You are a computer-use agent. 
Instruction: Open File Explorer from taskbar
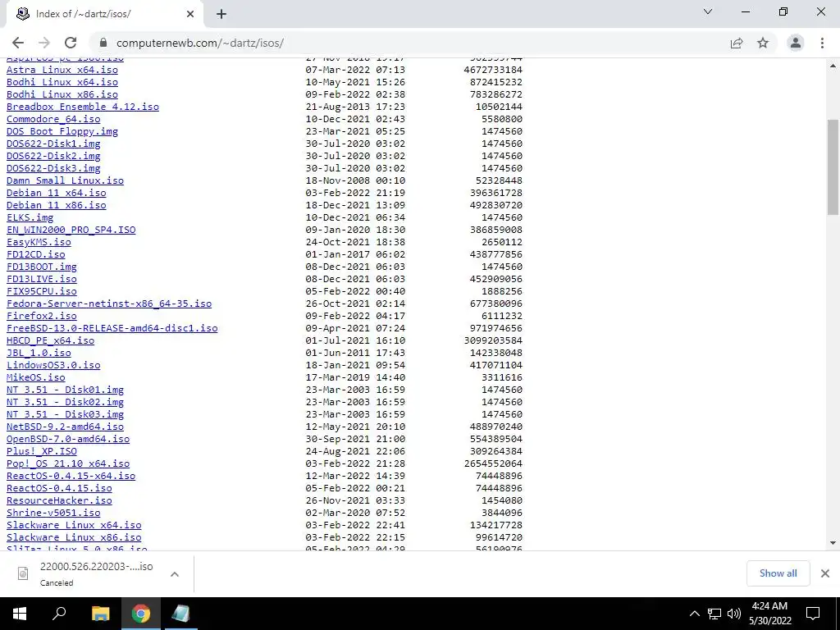coord(100,614)
